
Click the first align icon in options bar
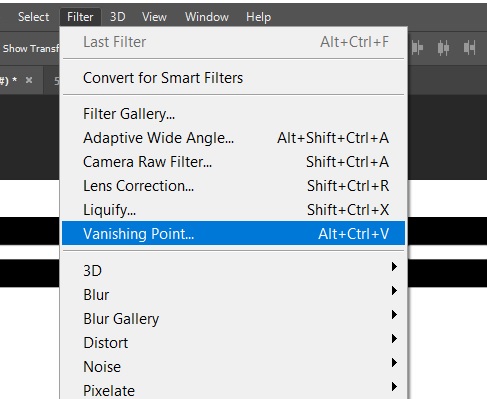[417, 48]
